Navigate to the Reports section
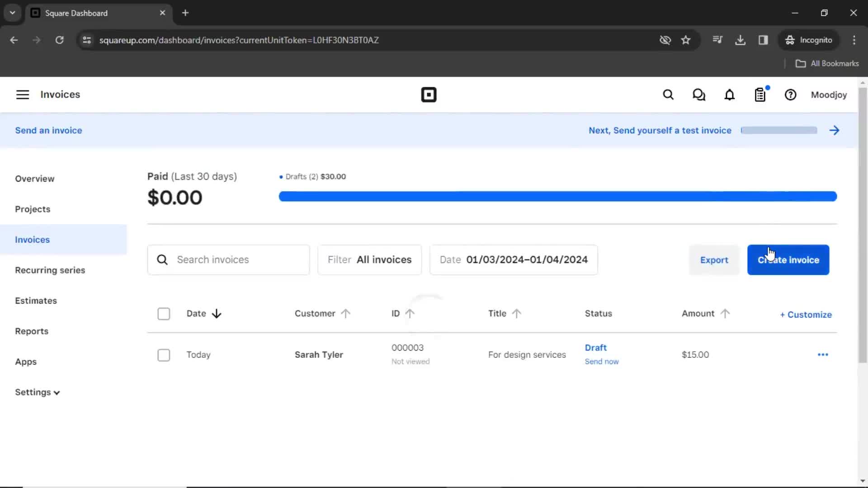This screenshot has width=868, height=488. [32, 331]
